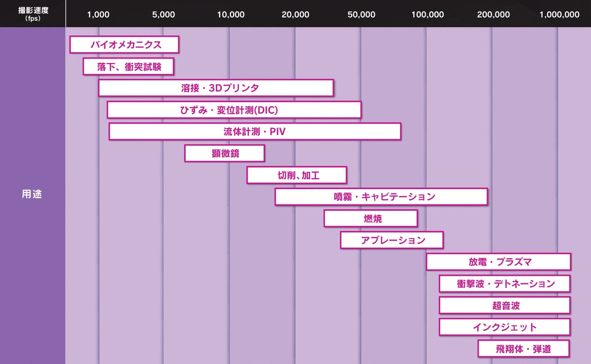The height and width of the screenshot is (364, 591).
Task: Select the 噴霧・キャビテーション bar
Action: (x=381, y=197)
